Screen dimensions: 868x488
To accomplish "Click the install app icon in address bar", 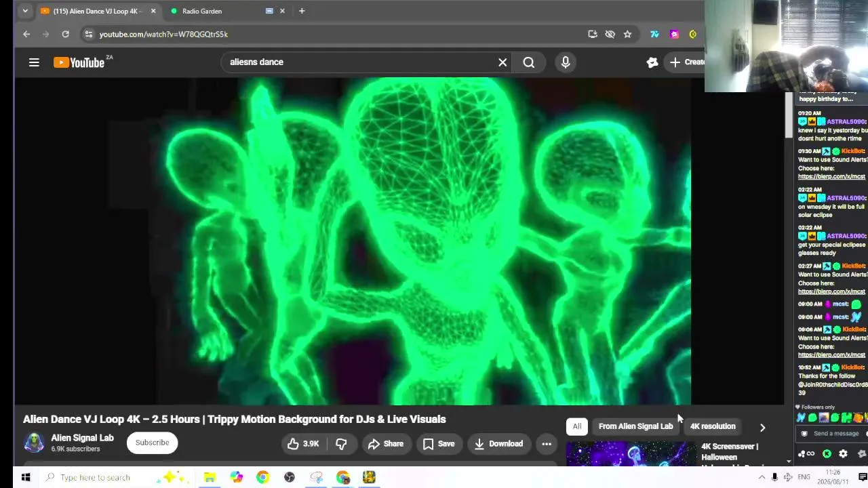I will (593, 34).
